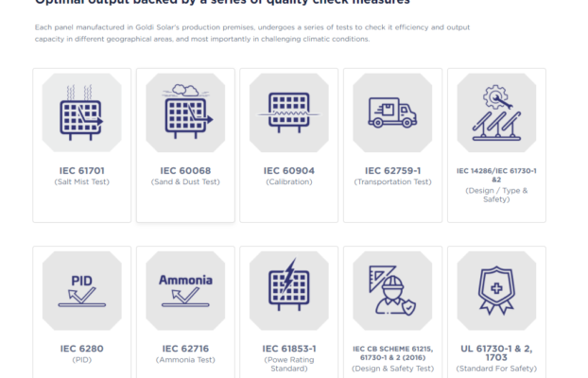This screenshot has height=378, width=588.
Task: Click the IEC 60068 sand and dust icon
Action: point(185,112)
